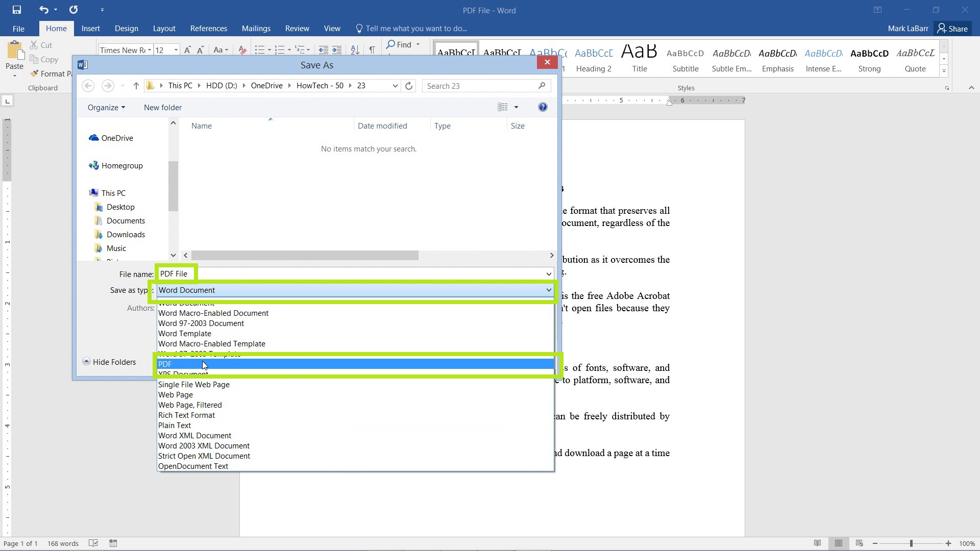Open the Save as type dropdown
The width and height of the screenshot is (980, 551).
[548, 290]
